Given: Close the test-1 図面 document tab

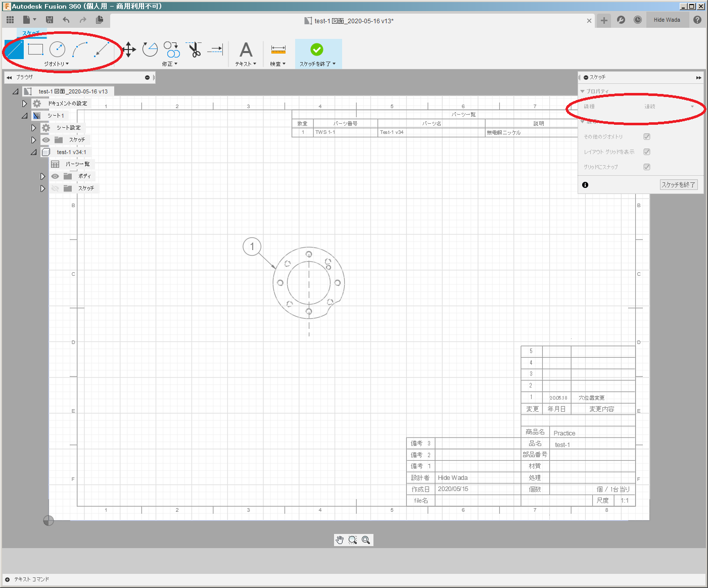Looking at the screenshot, I should coord(589,21).
